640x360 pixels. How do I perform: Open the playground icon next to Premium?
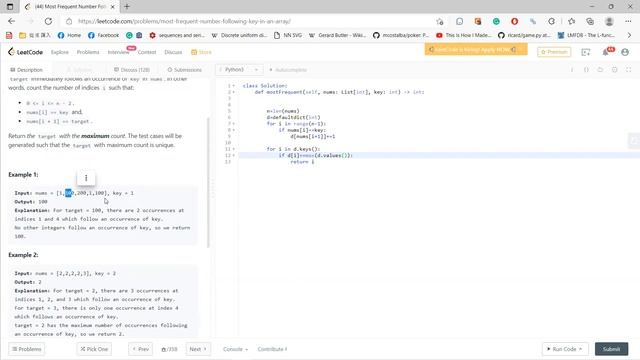tap(586, 52)
